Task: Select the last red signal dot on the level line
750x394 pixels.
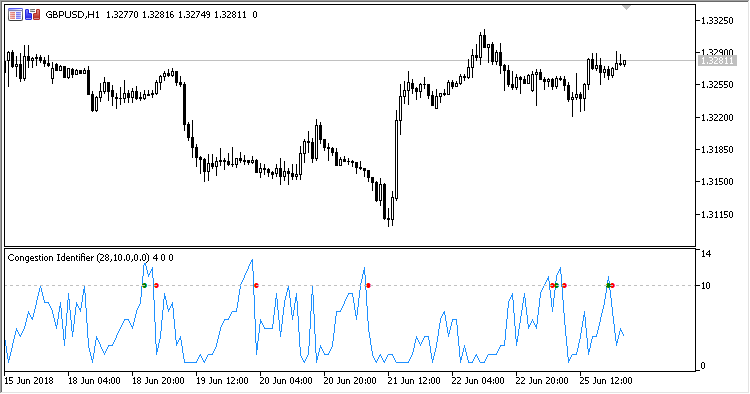Action: coord(612,286)
